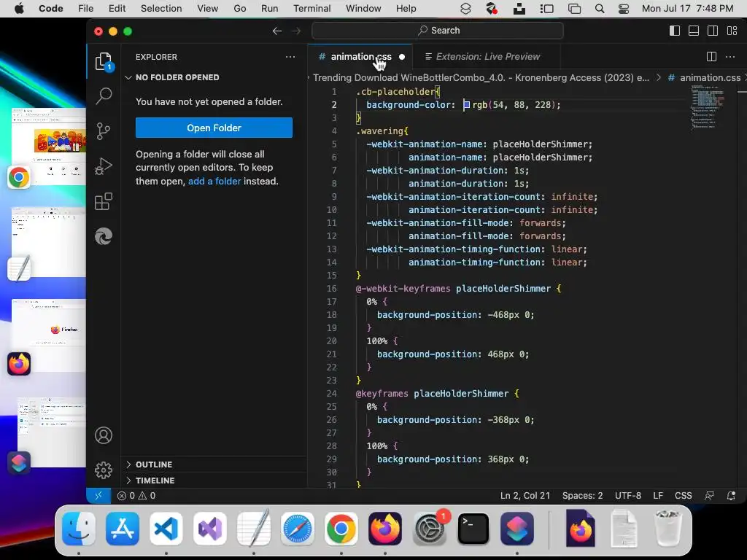Viewport: 747px width, 560px height.
Task: Open Terminal from the Dock
Action: tap(473, 529)
